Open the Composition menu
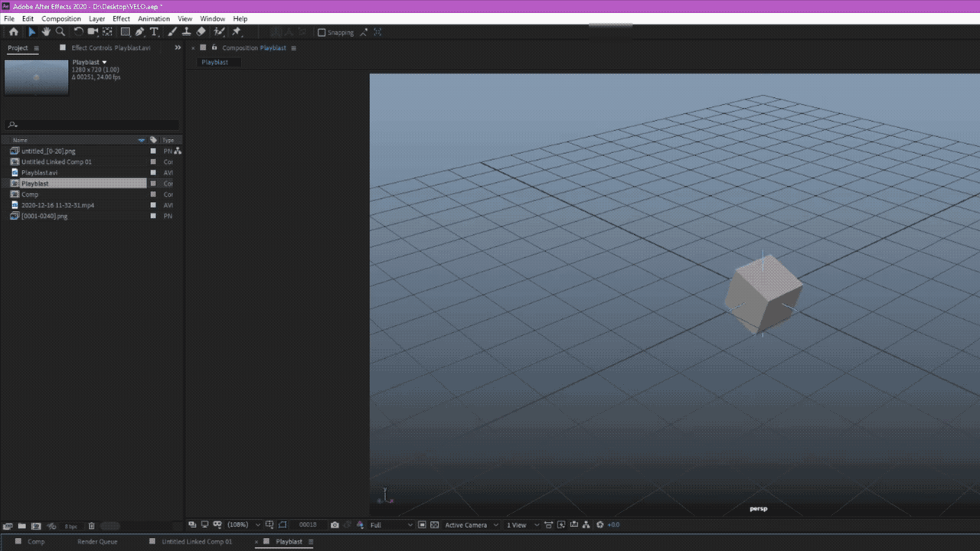 click(61, 18)
